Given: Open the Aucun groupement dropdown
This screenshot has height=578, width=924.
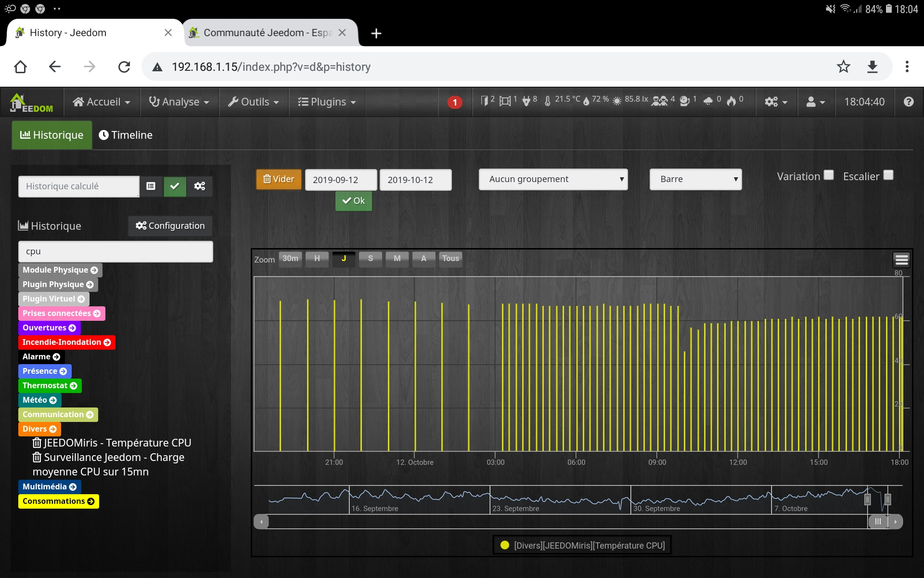Looking at the screenshot, I should [x=553, y=179].
